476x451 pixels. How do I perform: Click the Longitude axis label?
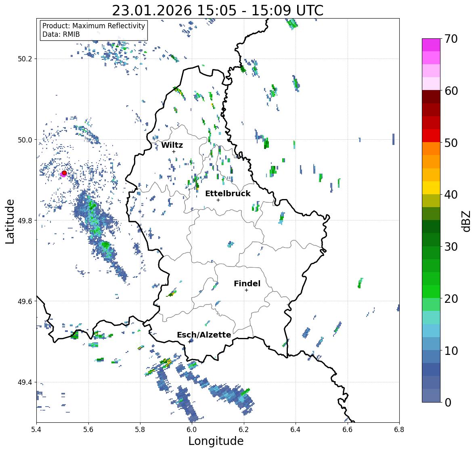216,441
